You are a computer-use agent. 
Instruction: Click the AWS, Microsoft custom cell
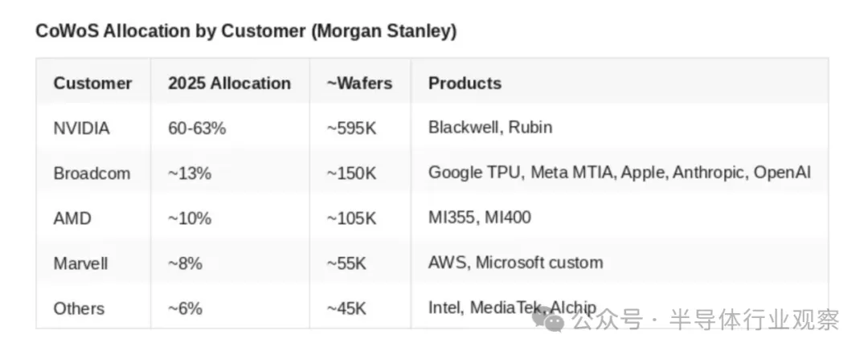515,263
